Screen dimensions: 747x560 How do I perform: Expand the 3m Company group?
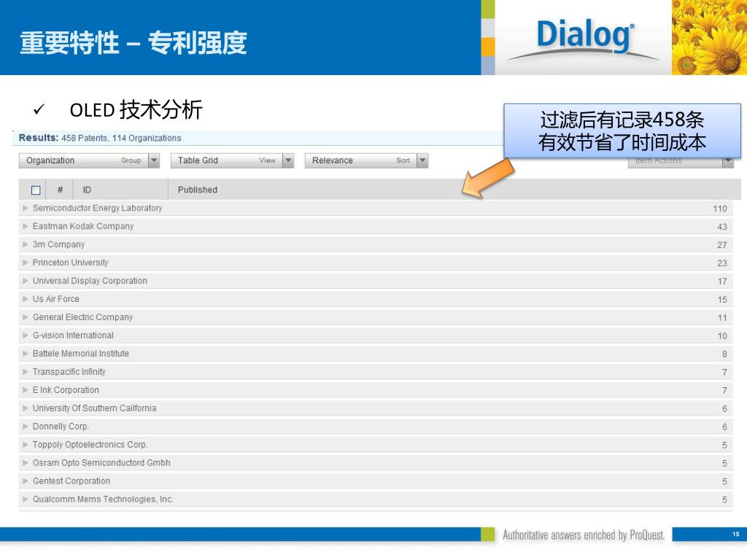point(26,244)
